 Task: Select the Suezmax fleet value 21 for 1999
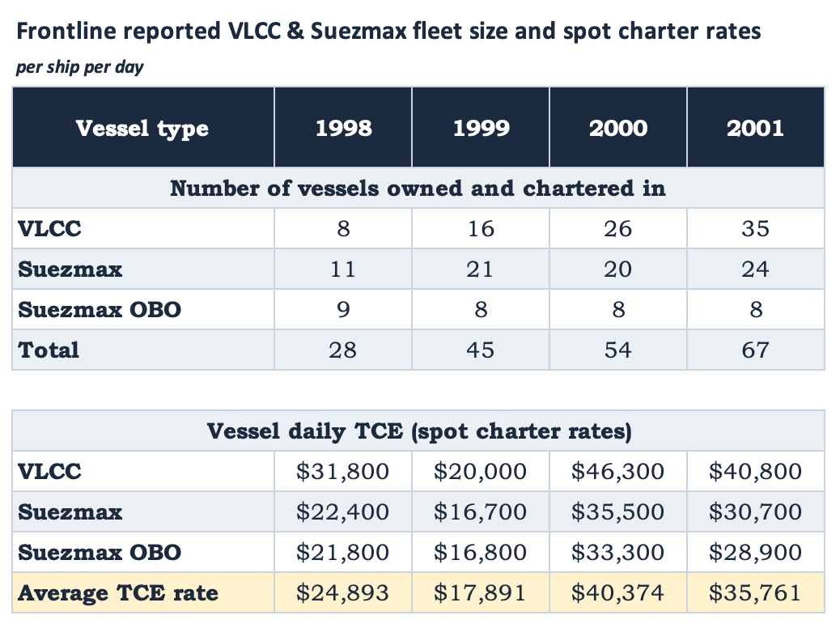pyautogui.click(x=481, y=269)
